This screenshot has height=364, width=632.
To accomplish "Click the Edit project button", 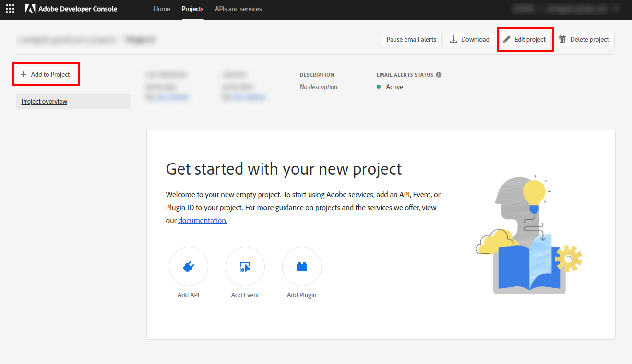I will click(525, 39).
